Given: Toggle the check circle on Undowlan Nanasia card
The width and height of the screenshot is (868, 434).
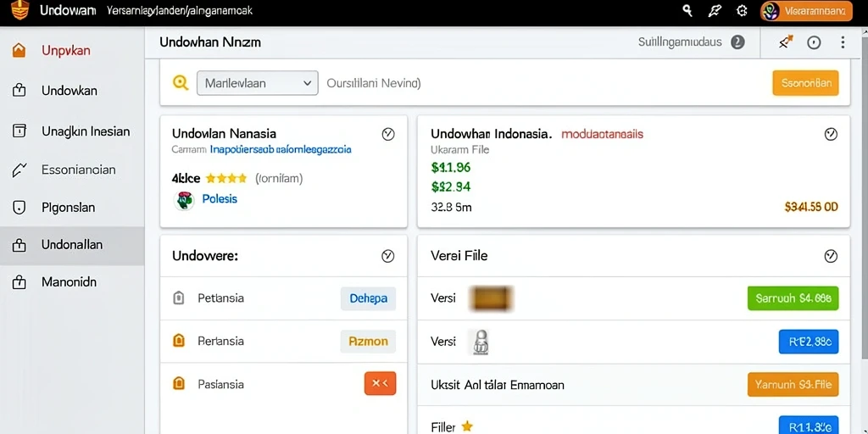Looking at the screenshot, I should pyautogui.click(x=388, y=134).
